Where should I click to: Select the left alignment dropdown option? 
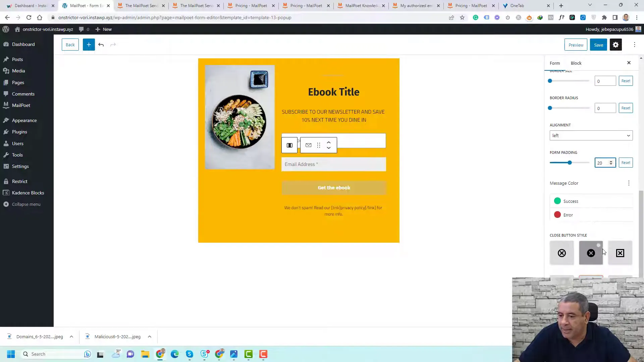(x=591, y=135)
